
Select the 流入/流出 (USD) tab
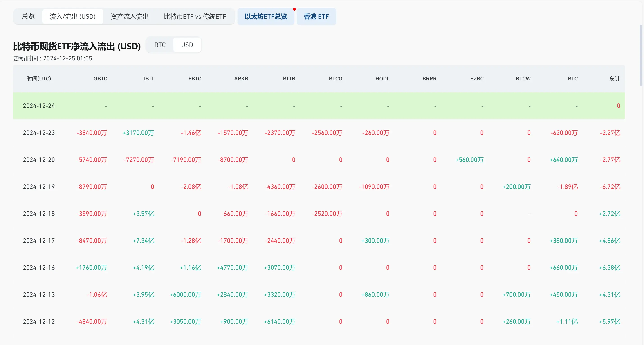72,16
